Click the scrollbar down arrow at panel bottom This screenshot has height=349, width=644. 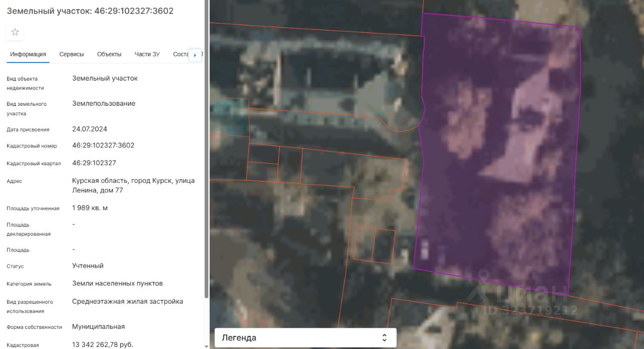click(x=206, y=346)
